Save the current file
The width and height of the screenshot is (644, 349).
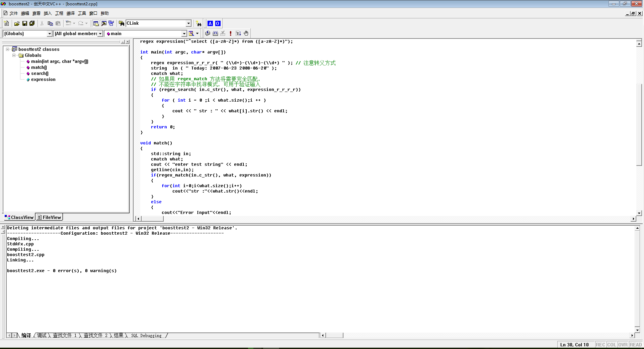24,23
